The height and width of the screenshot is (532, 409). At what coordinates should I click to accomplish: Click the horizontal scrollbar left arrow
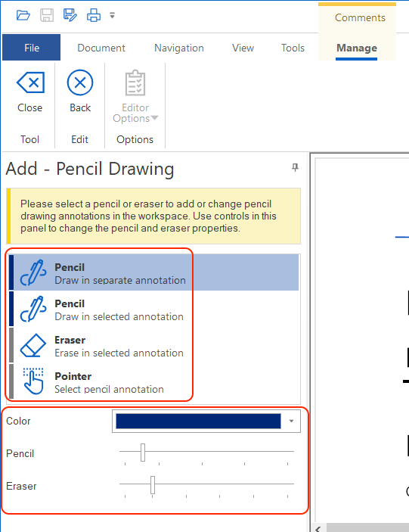pos(318,528)
